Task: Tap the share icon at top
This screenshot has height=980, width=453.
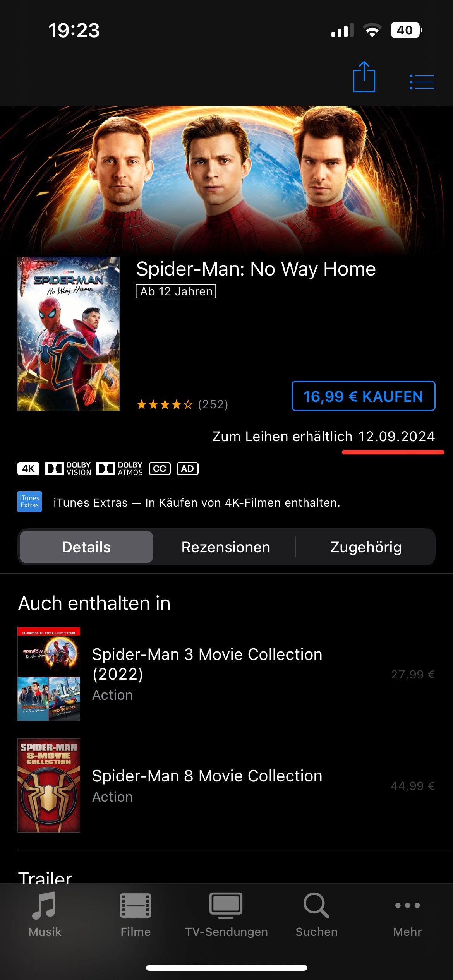Action: click(x=364, y=77)
